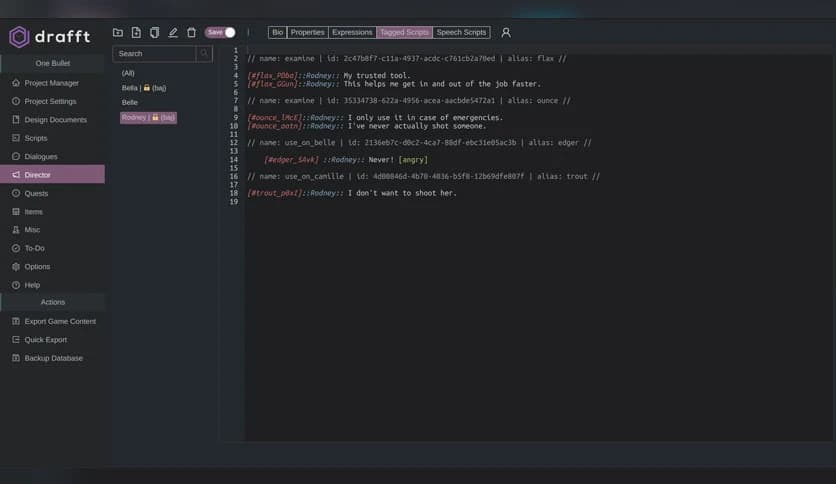Click the Items grid icon
The height and width of the screenshot is (484, 836).
[x=16, y=212]
